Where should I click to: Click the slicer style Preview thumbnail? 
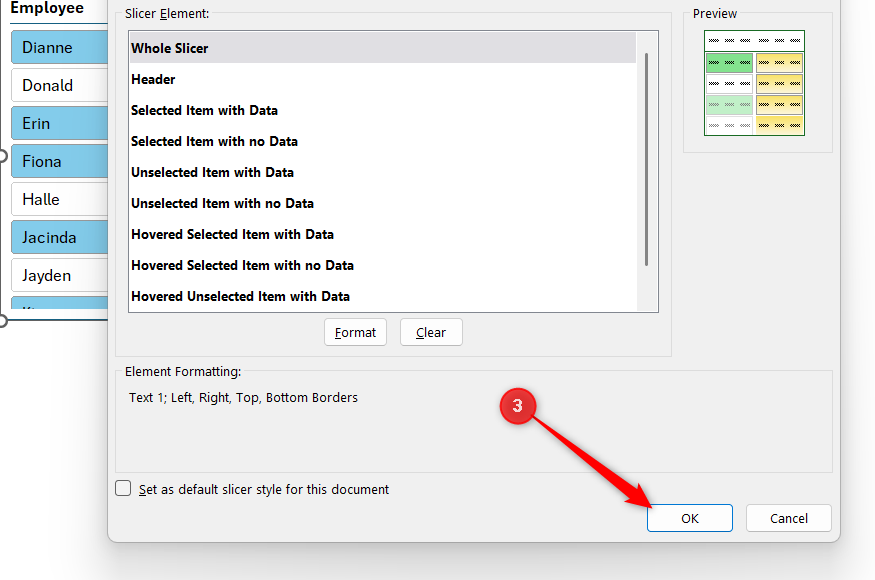pyautogui.click(x=754, y=83)
